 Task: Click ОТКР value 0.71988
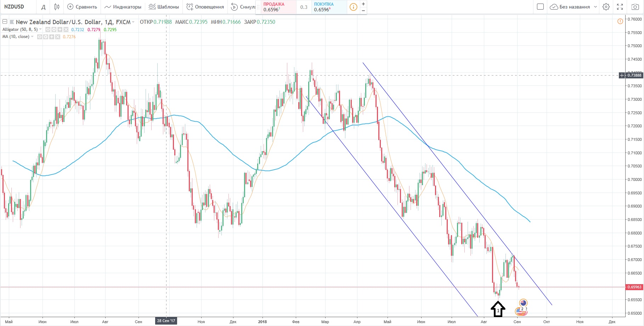(163, 22)
